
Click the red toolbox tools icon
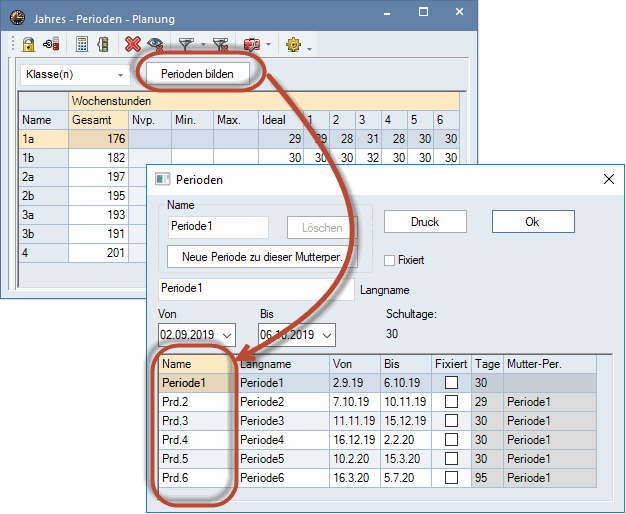(252, 44)
